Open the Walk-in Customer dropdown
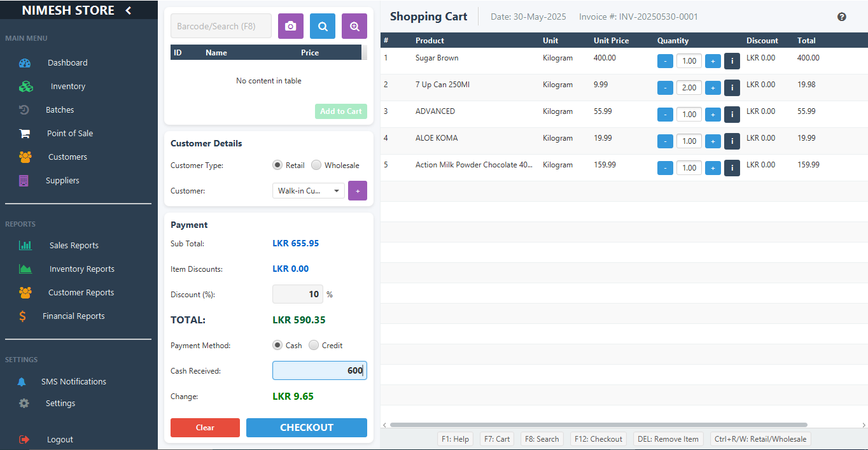Image resolution: width=868 pixels, height=450 pixels. coord(309,191)
